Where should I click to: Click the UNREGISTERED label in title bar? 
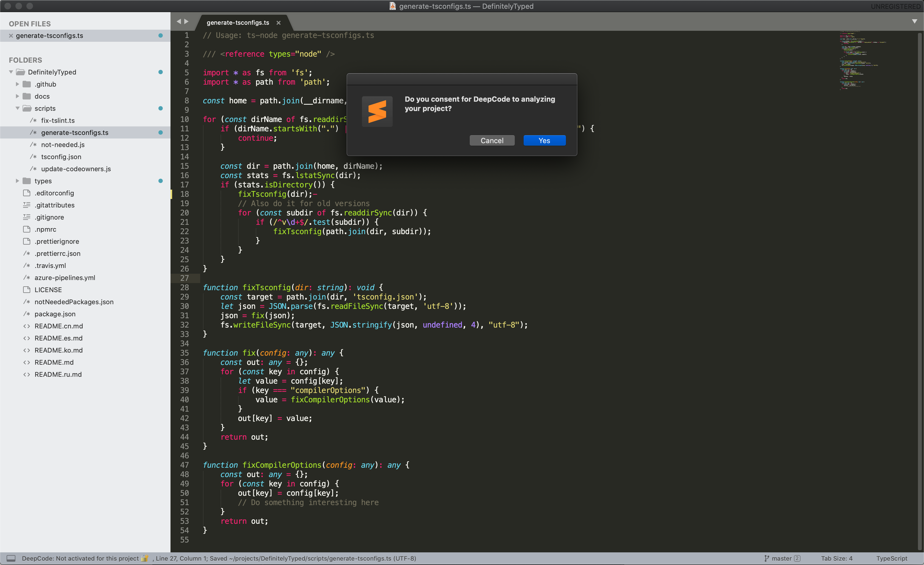[x=895, y=6]
